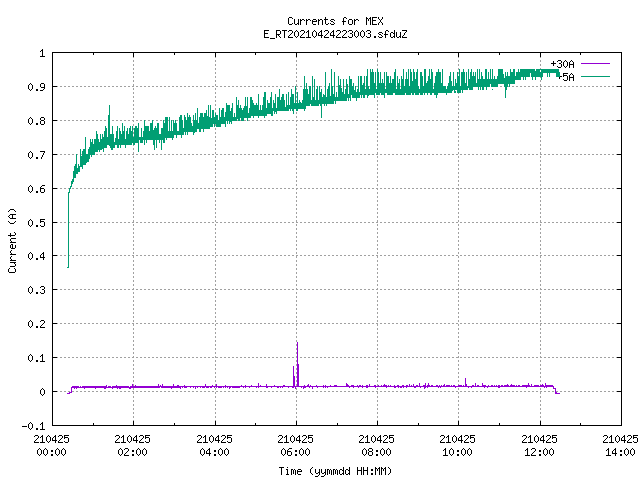Click the x-axis tick 210425 08:00
The width and height of the screenshot is (640, 480).
[x=376, y=446]
